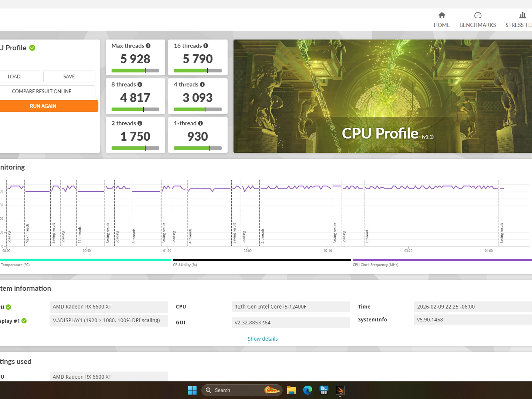
Task: Toggle the CPU Utility (%) legend line
Action: pos(262,260)
